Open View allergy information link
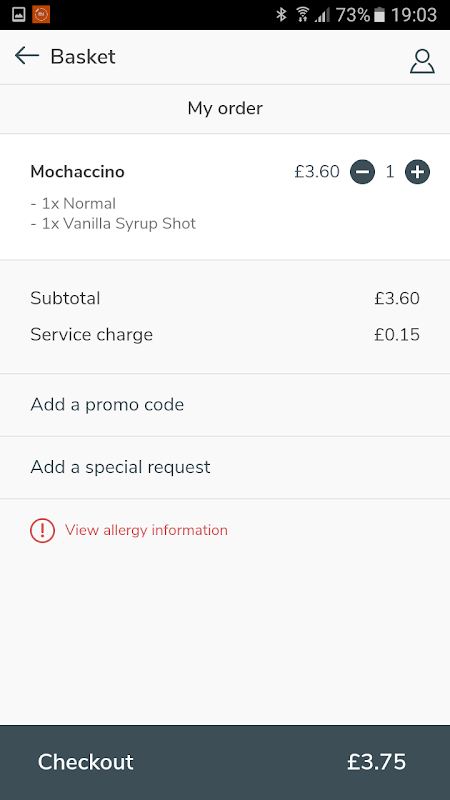This screenshot has height=800, width=450. 146,530
